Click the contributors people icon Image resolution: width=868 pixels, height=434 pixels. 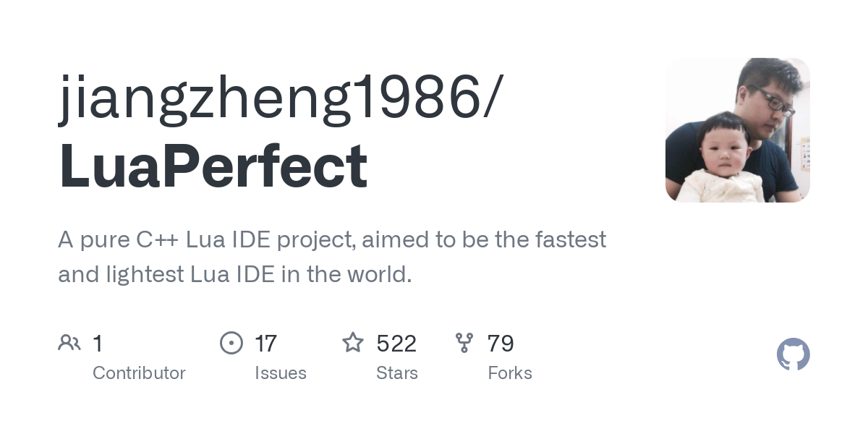point(69,343)
